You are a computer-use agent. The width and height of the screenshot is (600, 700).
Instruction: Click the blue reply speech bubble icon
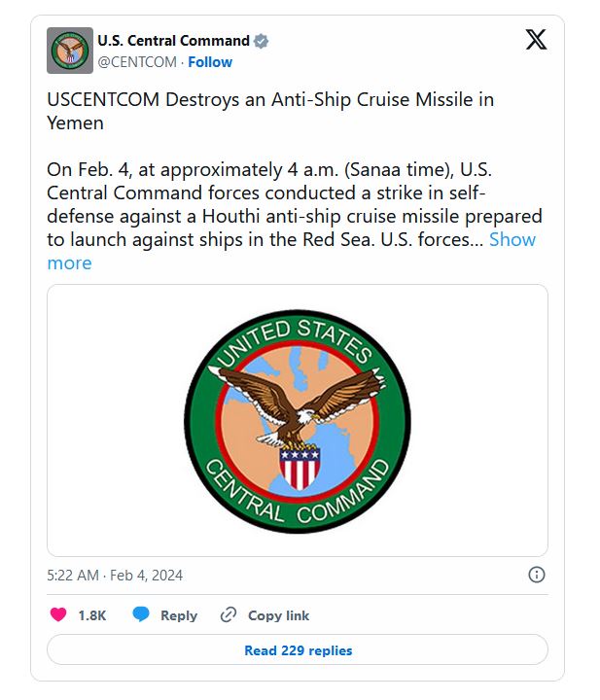click(x=142, y=614)
